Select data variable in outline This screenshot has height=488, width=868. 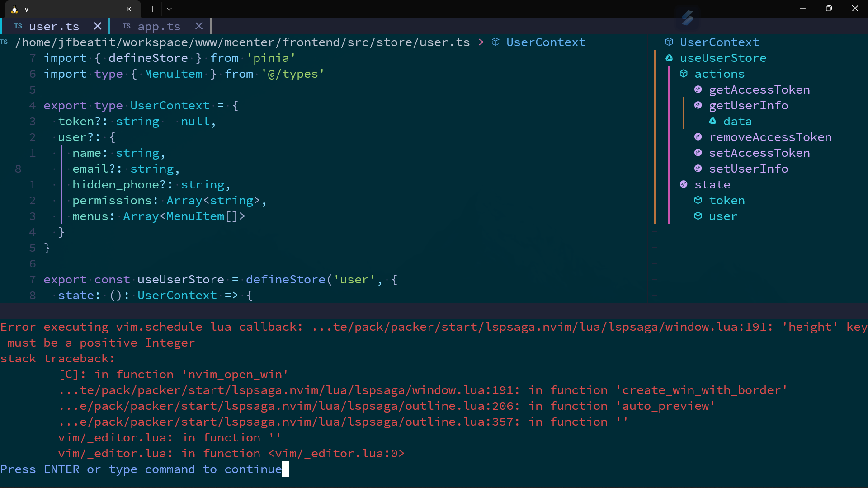[x=737, y=121]
